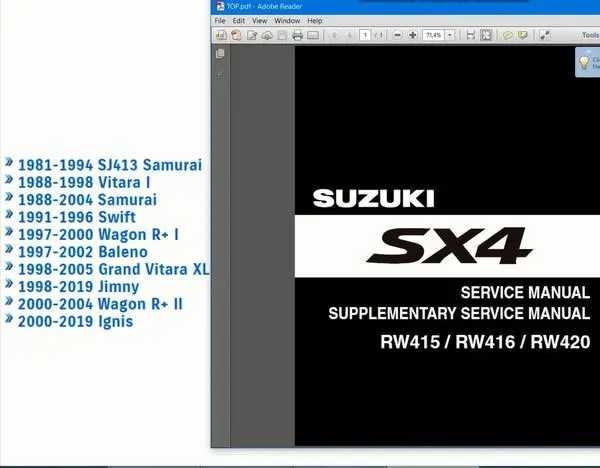This screenshot has height=468, width=600.
Task: Click the lightbulb tip popup
Action: point(588,62)
